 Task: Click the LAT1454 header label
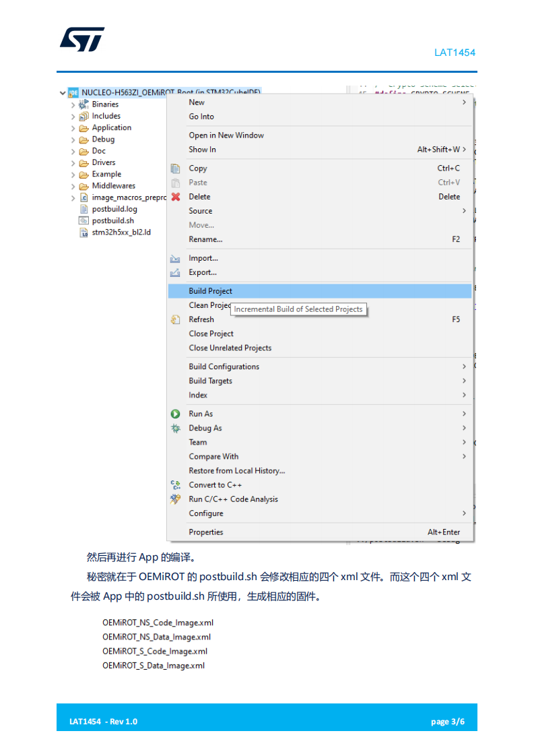coord(455,53)
